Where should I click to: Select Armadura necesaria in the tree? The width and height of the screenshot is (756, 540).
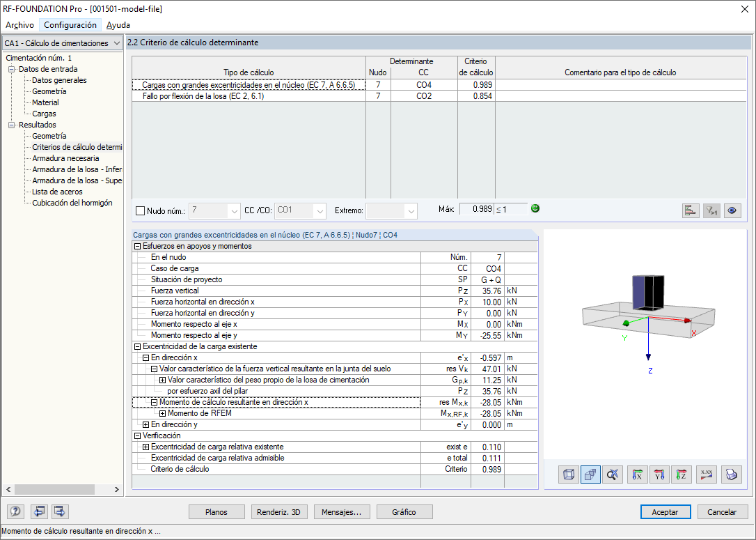(65, 158)
